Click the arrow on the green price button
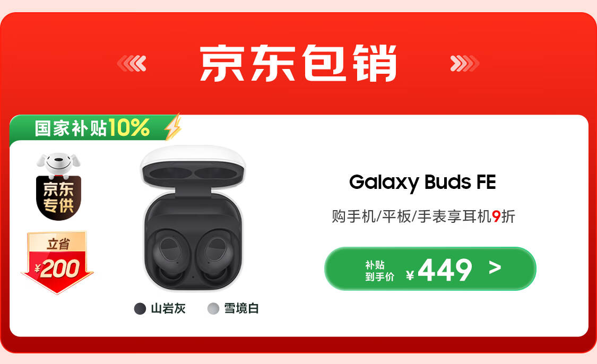 click(495, 267)
